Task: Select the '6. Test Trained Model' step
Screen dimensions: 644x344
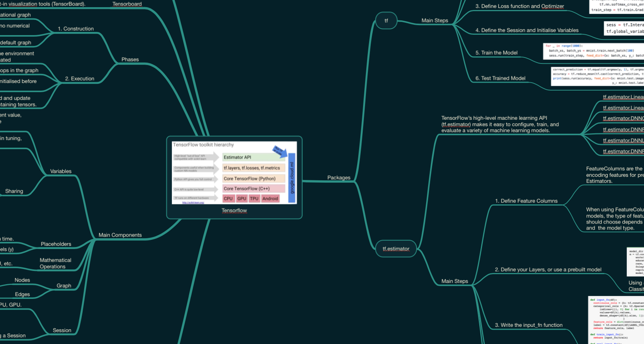Action: (x=500, y=79)
